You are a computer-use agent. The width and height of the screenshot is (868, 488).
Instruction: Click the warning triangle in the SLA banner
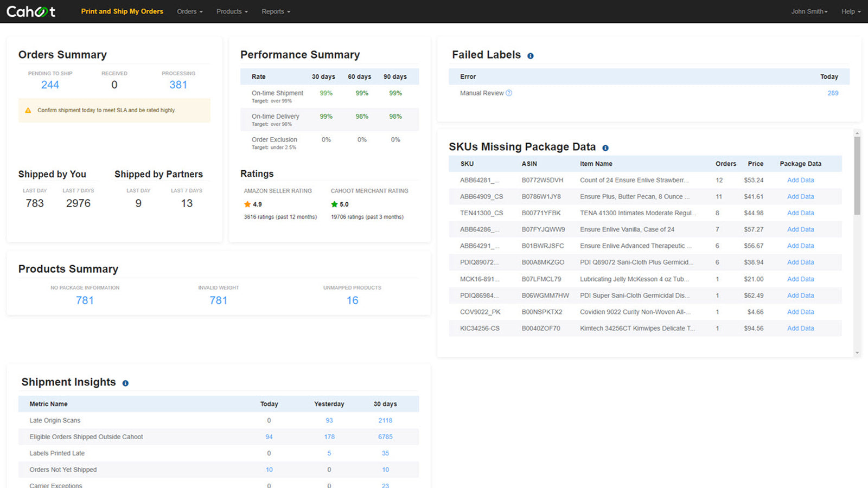28,110
